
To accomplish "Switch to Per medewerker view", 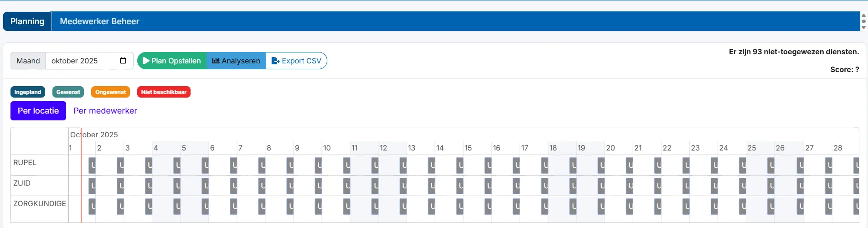I will click(105, 111).
